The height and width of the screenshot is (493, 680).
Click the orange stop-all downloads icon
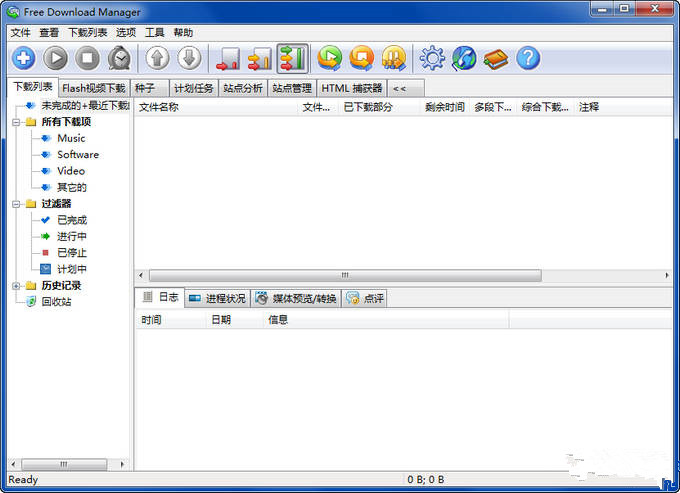pyautogui.click(x=362, y=58)
